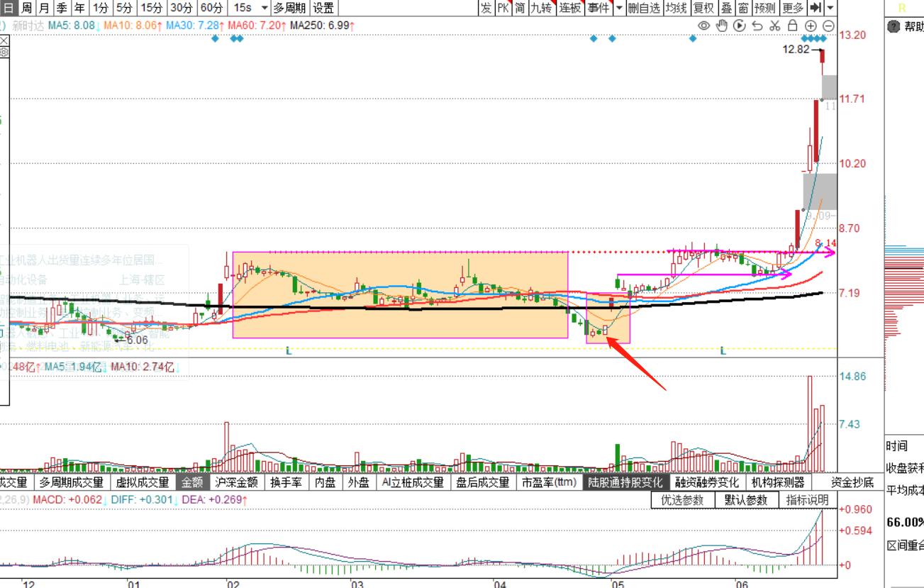Click the circular play replay icon

pyautogui.click(x=740, y=26)
